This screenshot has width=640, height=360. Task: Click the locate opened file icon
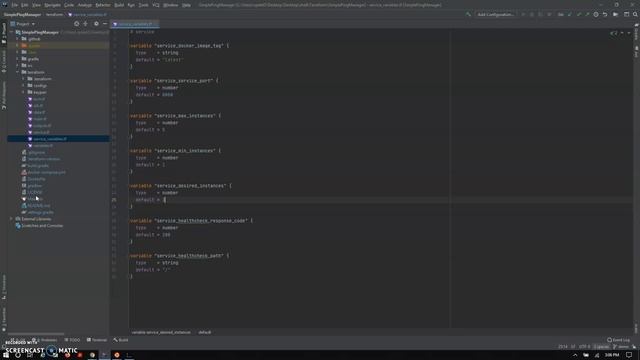pyautogui.click(x=77, y=24)
